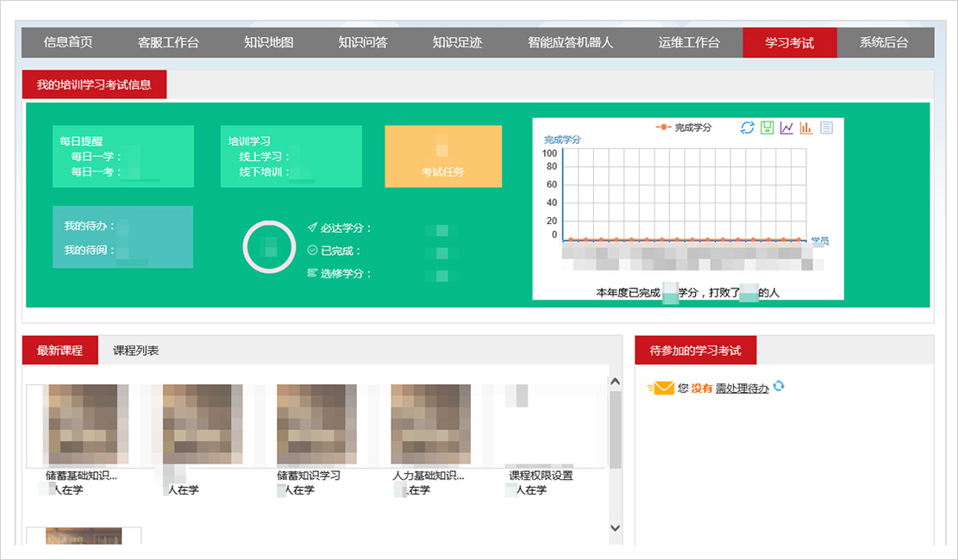Screen dimensions: 958x560
Task: Click the 必达学分 paper-plane icon
Action: [x=312, y=228]
